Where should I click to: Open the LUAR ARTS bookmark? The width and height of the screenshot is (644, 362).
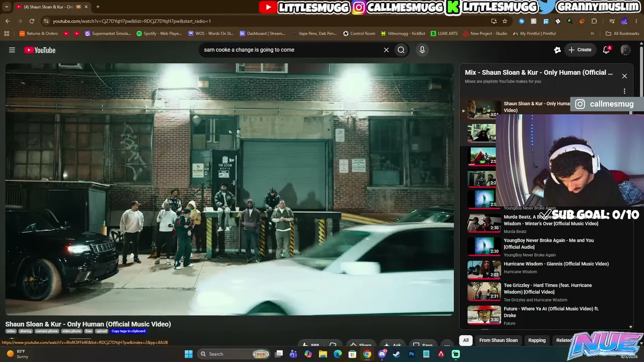pos(444,34)
